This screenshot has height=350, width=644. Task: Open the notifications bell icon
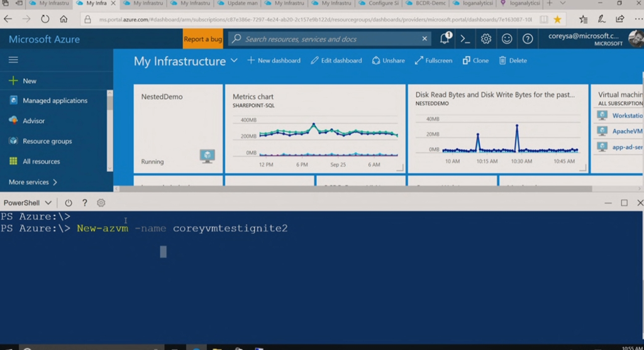pyautogui.click(x=445, y=39)
